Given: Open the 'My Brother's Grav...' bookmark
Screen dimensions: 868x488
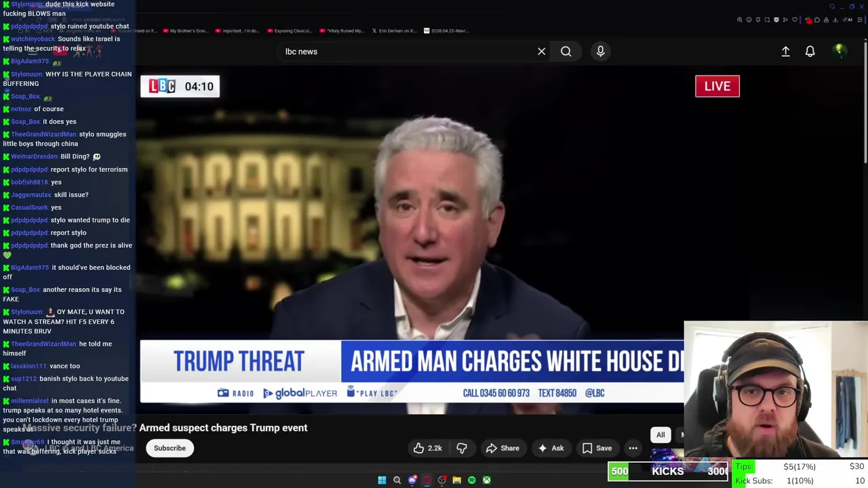Looking at the screenshot, I should coord(184,30).
